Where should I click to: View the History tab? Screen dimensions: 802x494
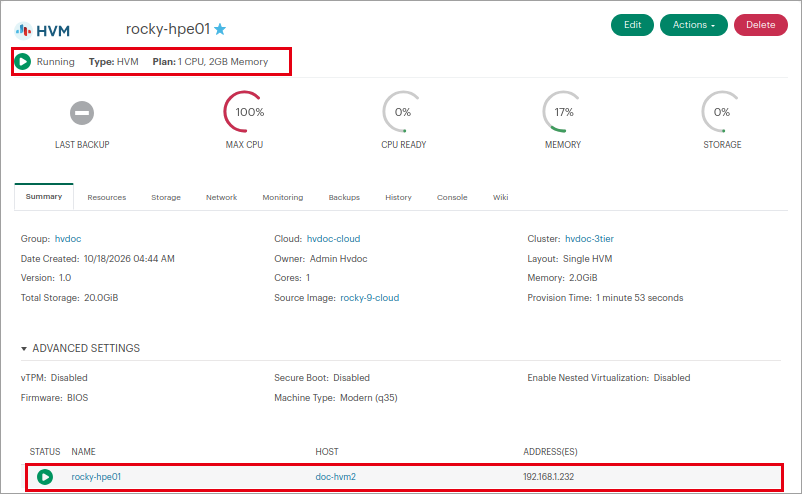point(398,197)
